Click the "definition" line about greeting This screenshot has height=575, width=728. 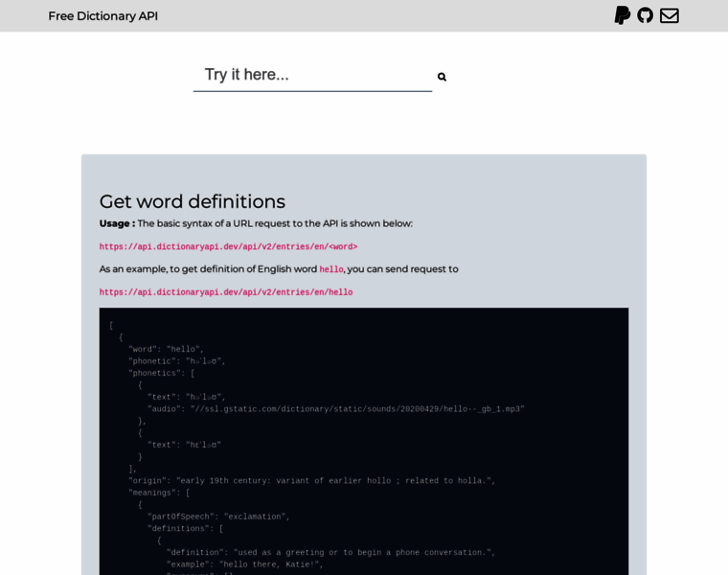tap(330, 553)
